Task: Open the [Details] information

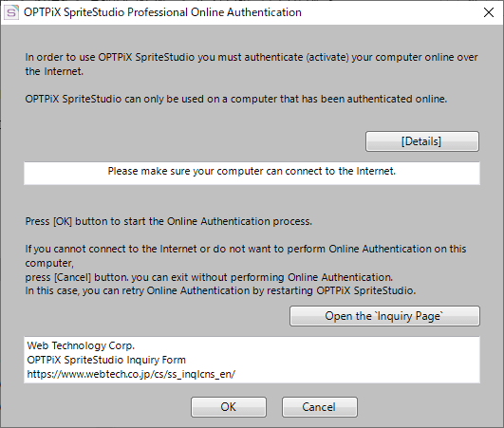Action: 422,141
